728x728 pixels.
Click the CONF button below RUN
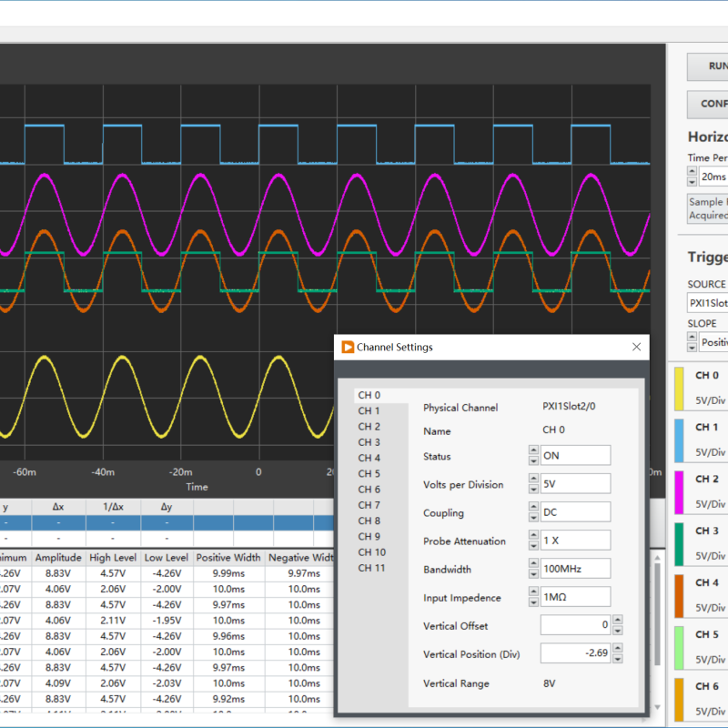click(708, 104)
